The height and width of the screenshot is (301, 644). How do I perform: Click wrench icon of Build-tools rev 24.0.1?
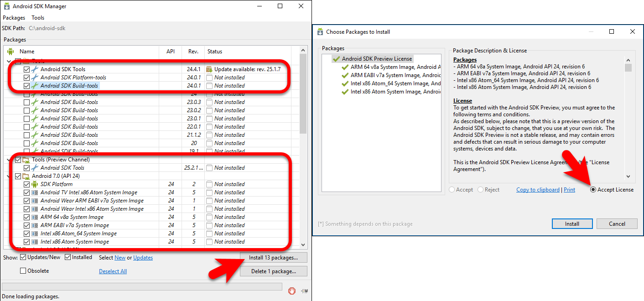coord(35,86)
